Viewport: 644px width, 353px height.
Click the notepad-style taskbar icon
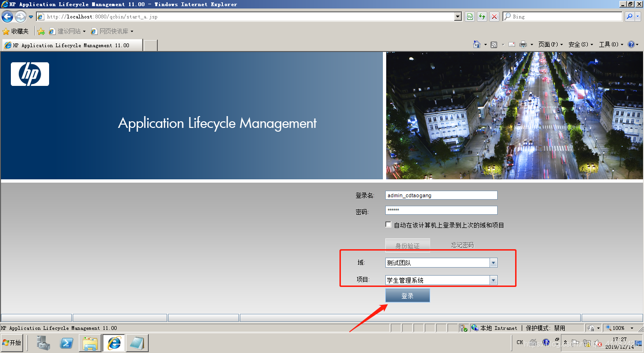[137, 343]
